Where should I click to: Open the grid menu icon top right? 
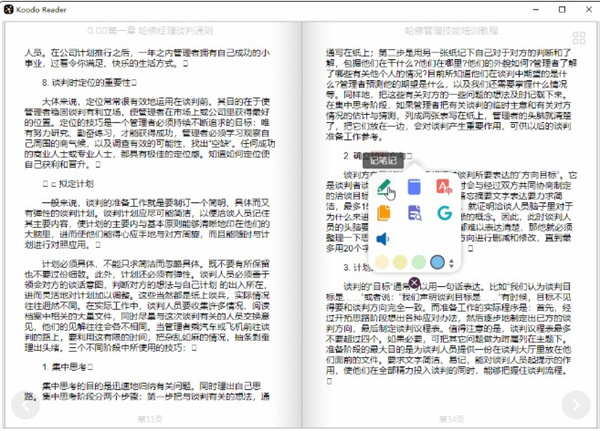pos(579,38)
